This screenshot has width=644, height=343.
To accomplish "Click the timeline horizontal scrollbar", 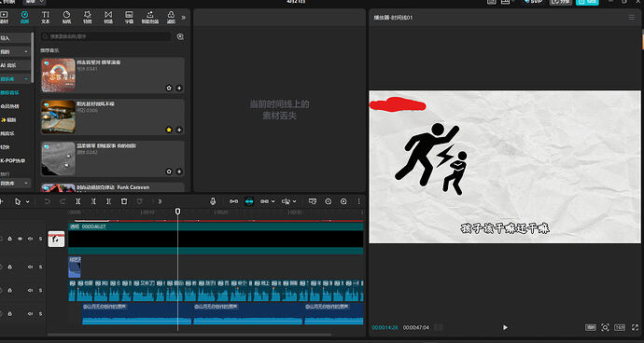I will coord(189,335).
